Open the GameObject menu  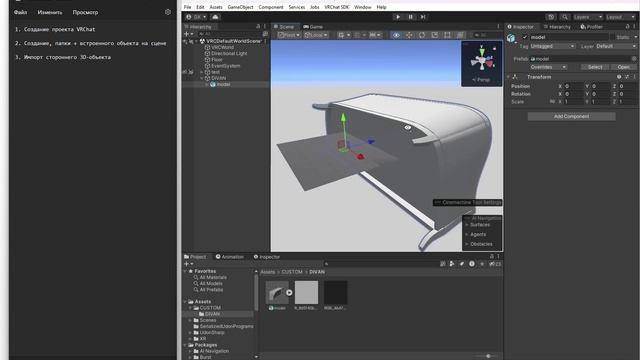pyautogui.click(x=240, y=7)
